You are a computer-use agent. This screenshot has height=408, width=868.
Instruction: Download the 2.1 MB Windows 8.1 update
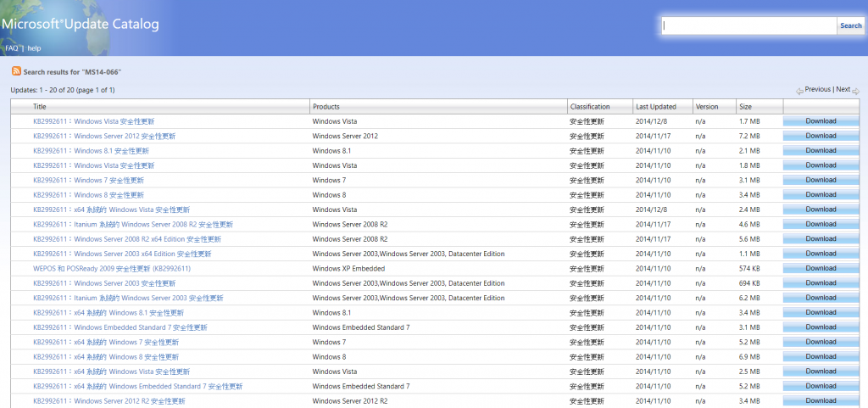pyautogui.click(x=821, y=151)
